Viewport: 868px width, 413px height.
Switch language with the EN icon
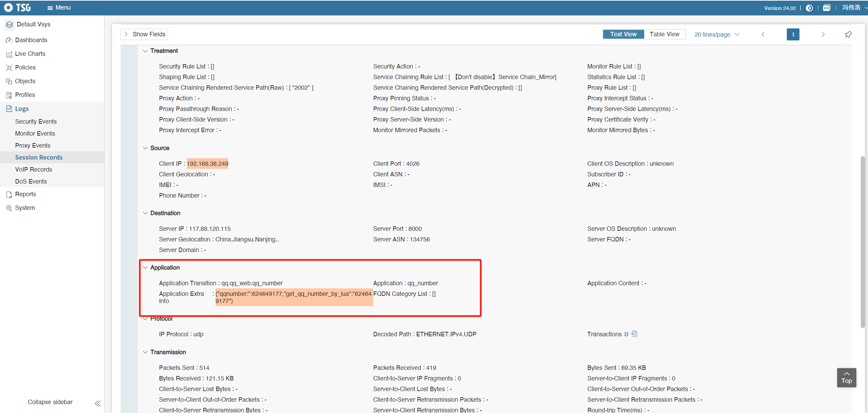point(827,8)
